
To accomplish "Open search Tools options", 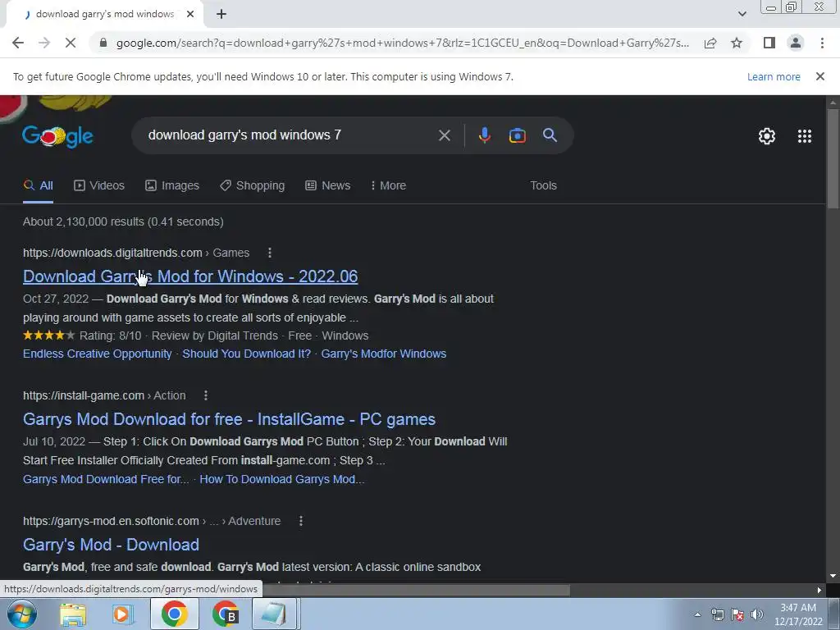I will [543, 186].
